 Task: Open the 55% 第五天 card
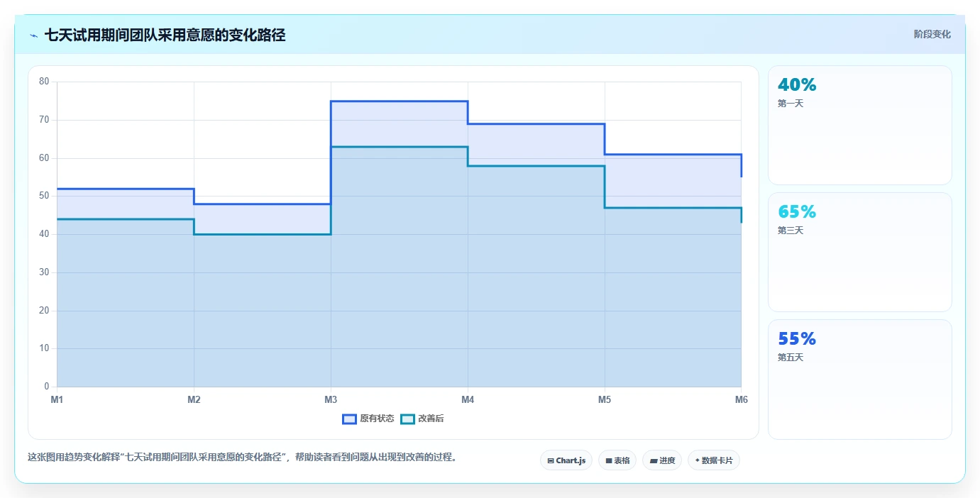[859, 380]
